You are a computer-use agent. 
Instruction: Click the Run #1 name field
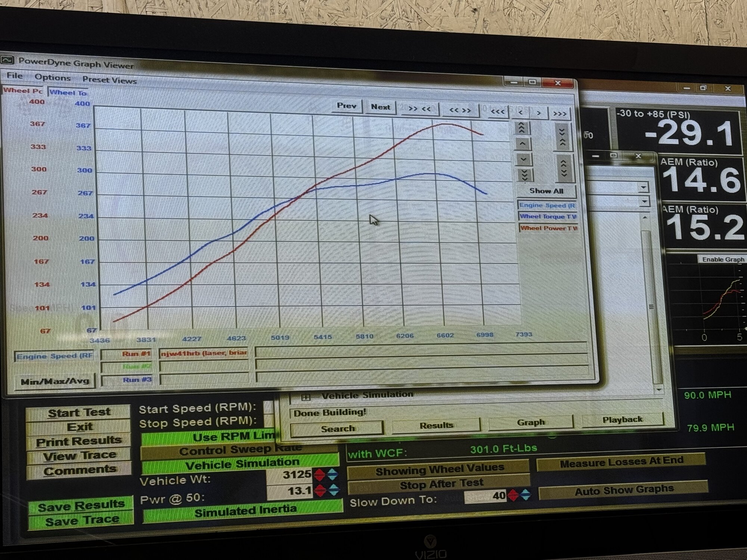click(x=204, y=353)
